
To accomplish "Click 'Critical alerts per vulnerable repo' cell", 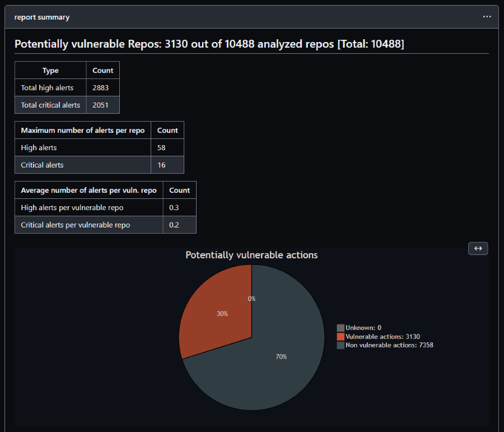I will (88, 225).
